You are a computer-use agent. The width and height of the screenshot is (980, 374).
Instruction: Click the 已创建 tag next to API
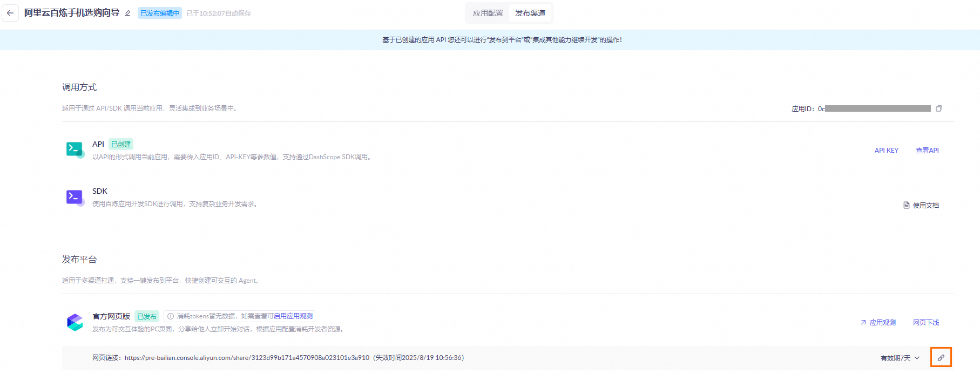click(x=121, y=144)
